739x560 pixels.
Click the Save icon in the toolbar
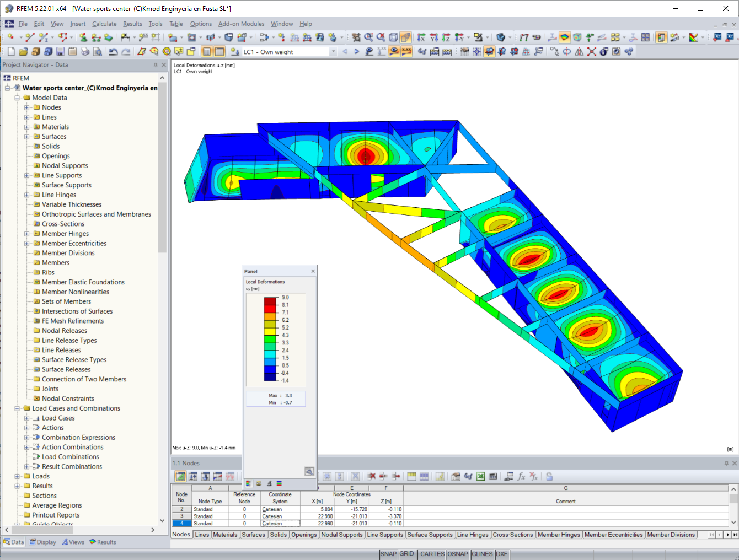[x=61, y=51]
